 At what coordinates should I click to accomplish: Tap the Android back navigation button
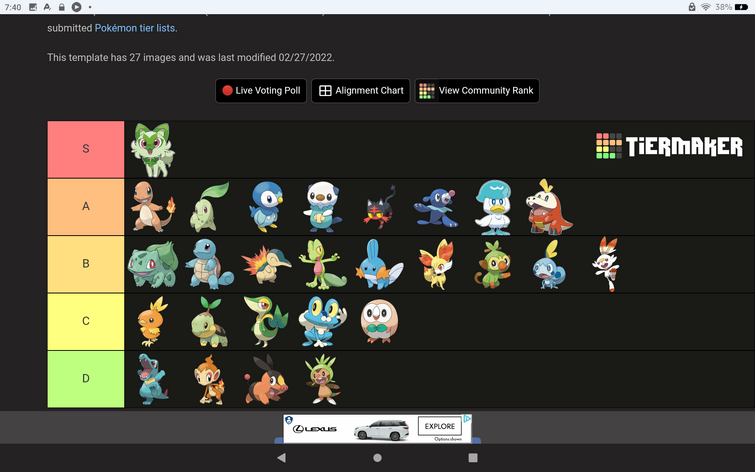(x=282, y=458)
